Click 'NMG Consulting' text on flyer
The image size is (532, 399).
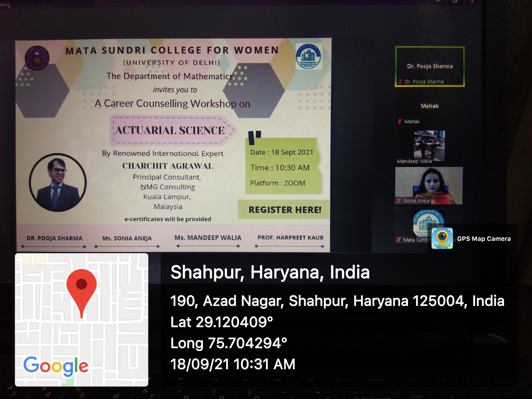tap(168, 187)
